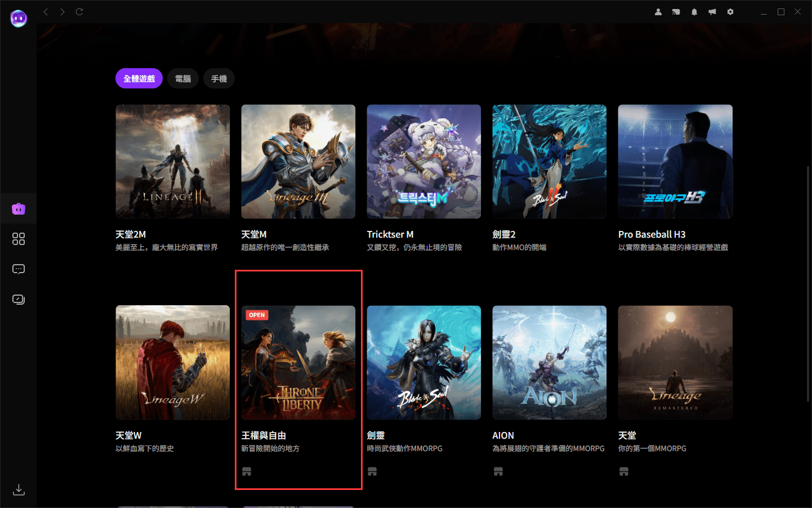This screenshot has width=812, height=508.
Task: Open settings via the gear icon
Action: coord(730,12)
